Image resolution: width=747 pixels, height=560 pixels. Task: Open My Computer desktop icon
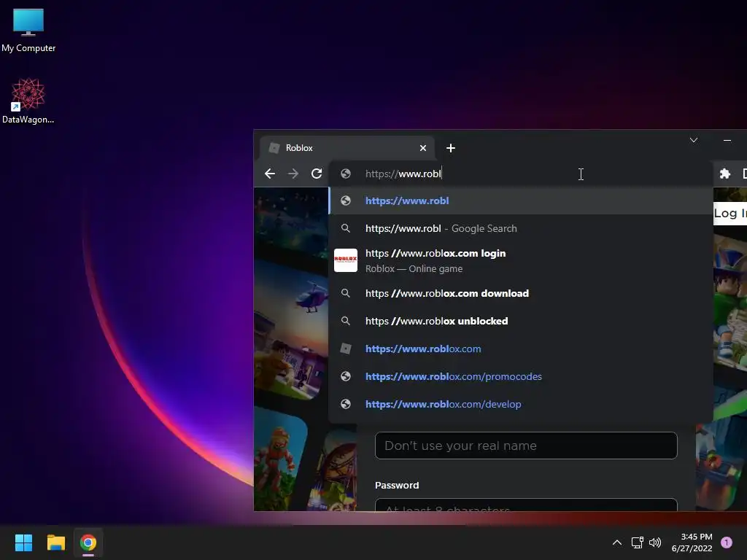tap(28, 31)
